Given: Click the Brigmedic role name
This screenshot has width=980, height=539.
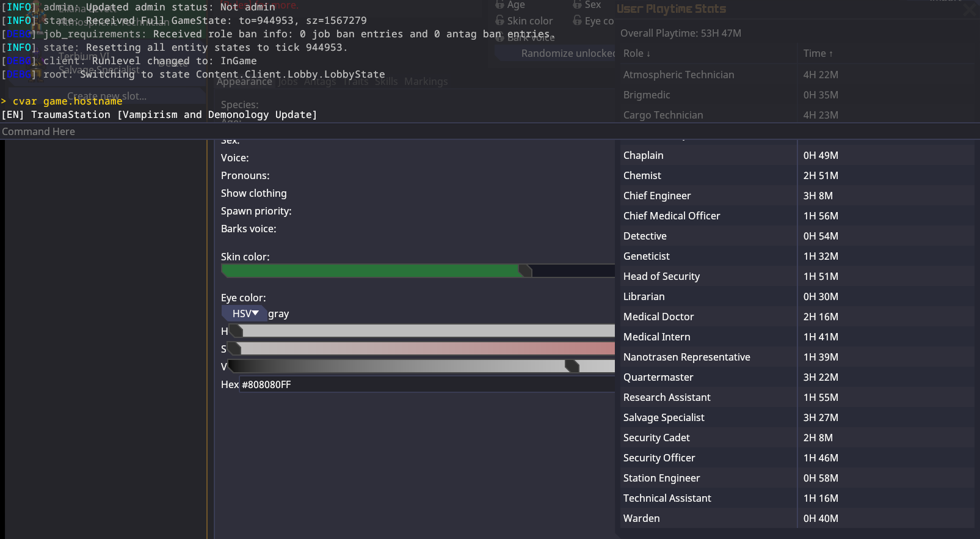Looking at the screenshot, I should coord(647,95).
